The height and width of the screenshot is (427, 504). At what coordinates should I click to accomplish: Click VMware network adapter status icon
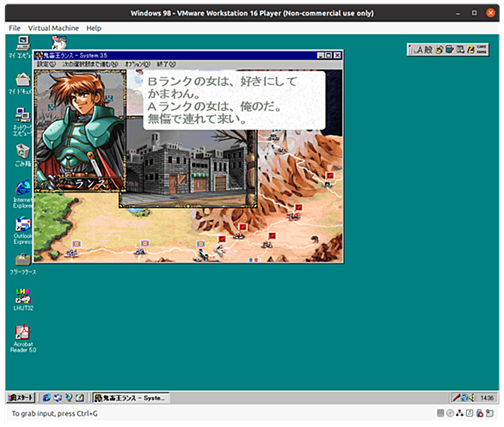[x=459, y=413]
